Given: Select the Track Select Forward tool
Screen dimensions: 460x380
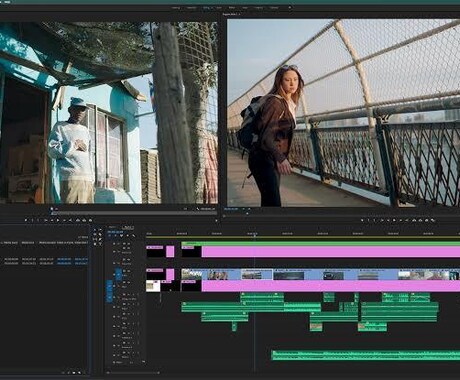Looking at the screenshot, I should 100,230.
